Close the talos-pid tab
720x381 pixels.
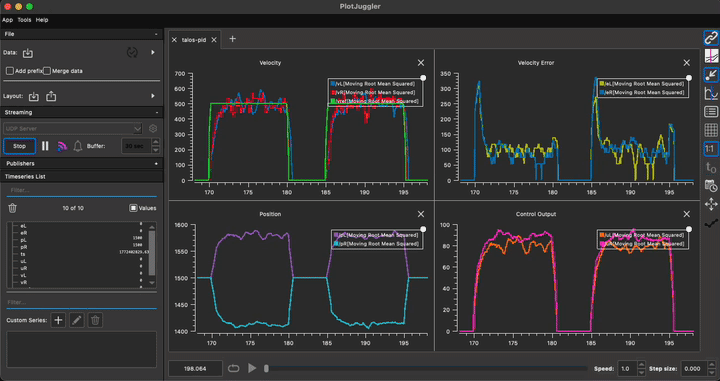(214, 40)
